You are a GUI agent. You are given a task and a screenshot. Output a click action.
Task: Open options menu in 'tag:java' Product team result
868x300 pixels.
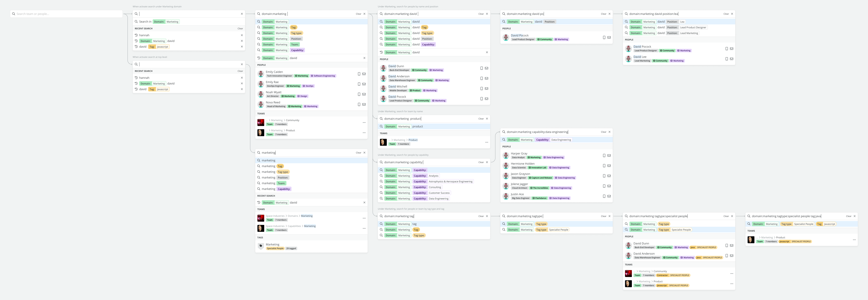pos(854,240)
